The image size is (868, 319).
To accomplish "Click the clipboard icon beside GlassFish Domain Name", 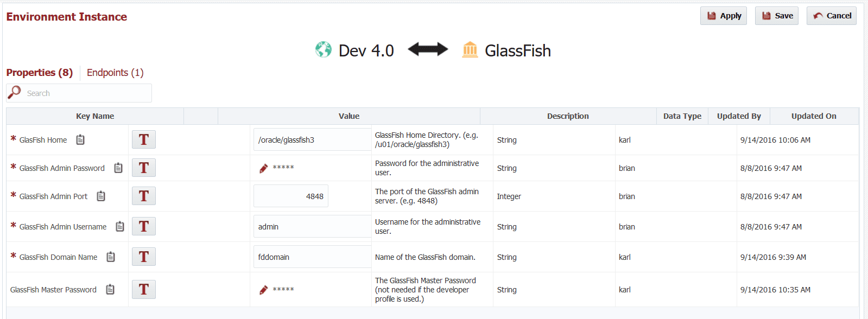I will (x=111, y=257).
